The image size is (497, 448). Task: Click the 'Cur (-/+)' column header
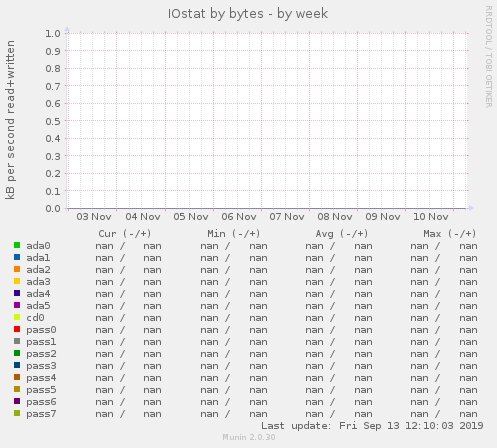coord(125,234)
